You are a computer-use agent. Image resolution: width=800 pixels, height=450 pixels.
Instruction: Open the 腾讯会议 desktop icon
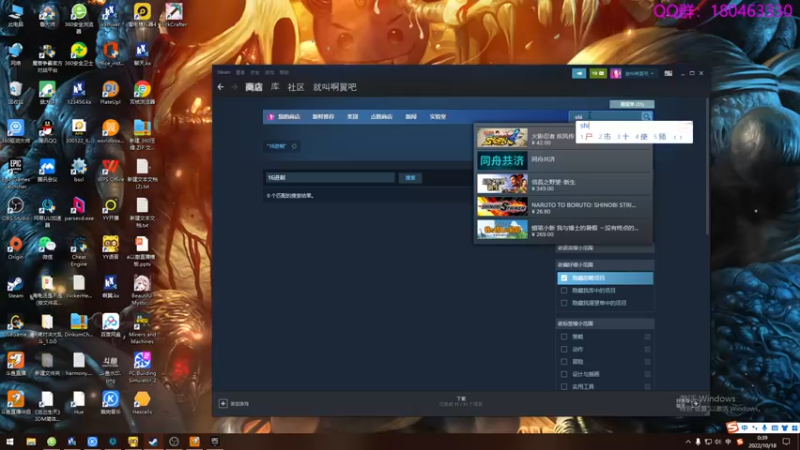point(47,170)
